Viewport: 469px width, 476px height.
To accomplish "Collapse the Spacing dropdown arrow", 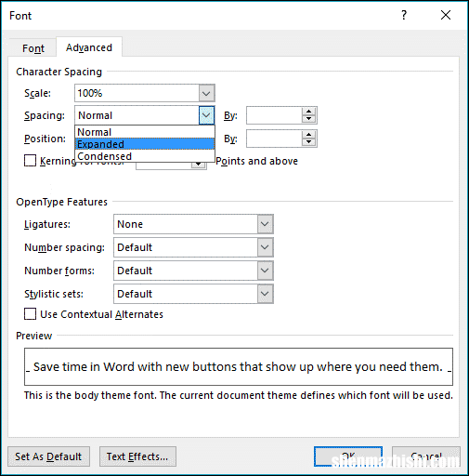I will [x=206, y=115].
